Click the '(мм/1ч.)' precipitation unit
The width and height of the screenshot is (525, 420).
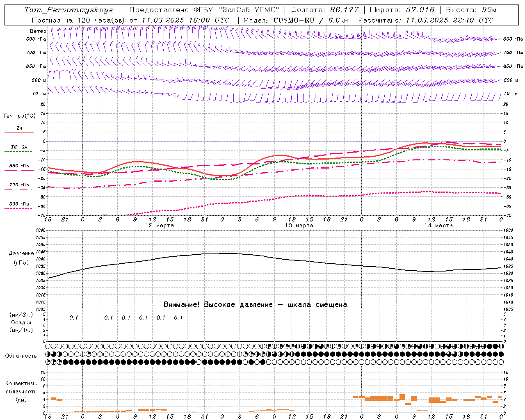point(21,330)
